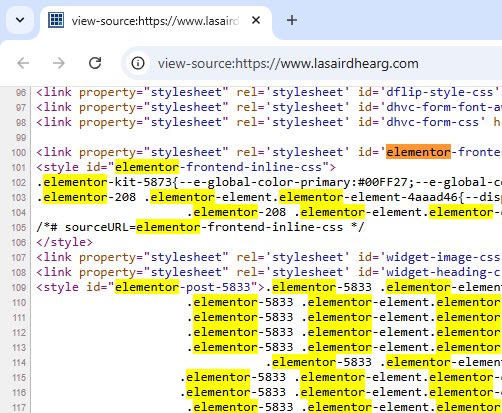The width and height of the screenshot is (502, 413).
Task: Go back to previous page
Action: tap(23, 63)
